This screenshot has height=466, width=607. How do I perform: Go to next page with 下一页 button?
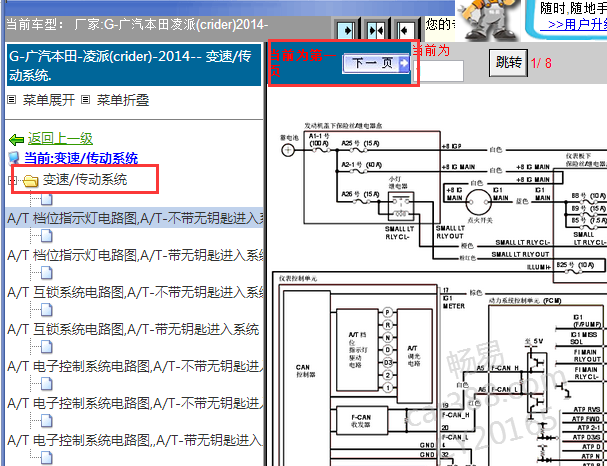[376, 63]
